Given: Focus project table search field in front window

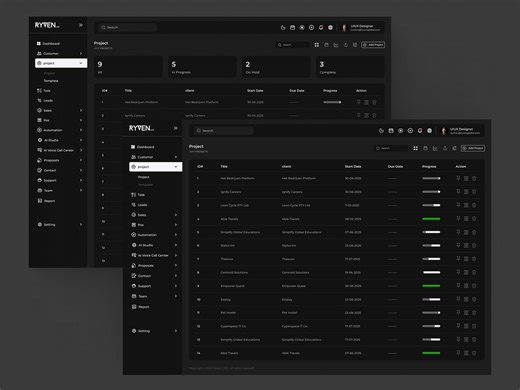Looking at the screenshot, I should tap(391, 148).
